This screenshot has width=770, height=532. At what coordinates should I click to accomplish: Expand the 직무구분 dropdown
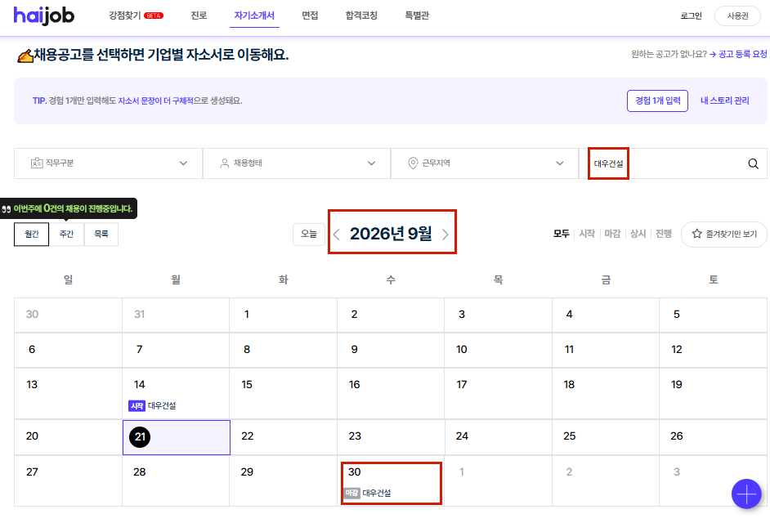(x=108, y=163)
